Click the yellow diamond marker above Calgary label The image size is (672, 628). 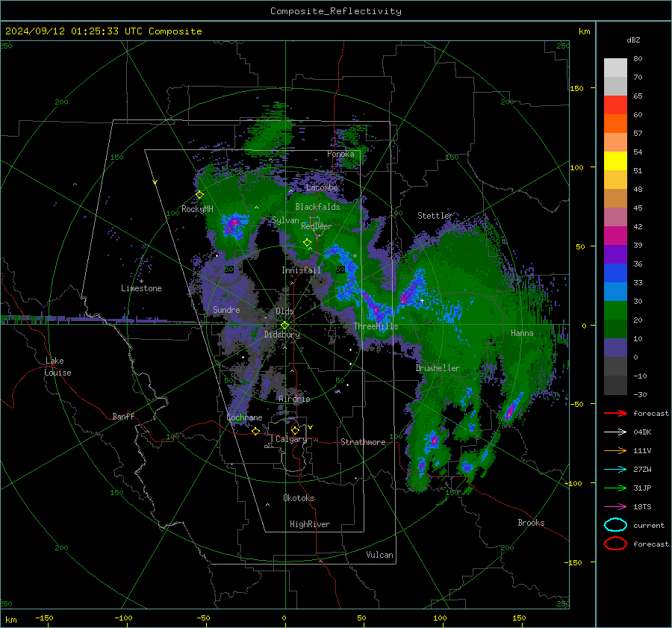295,430
